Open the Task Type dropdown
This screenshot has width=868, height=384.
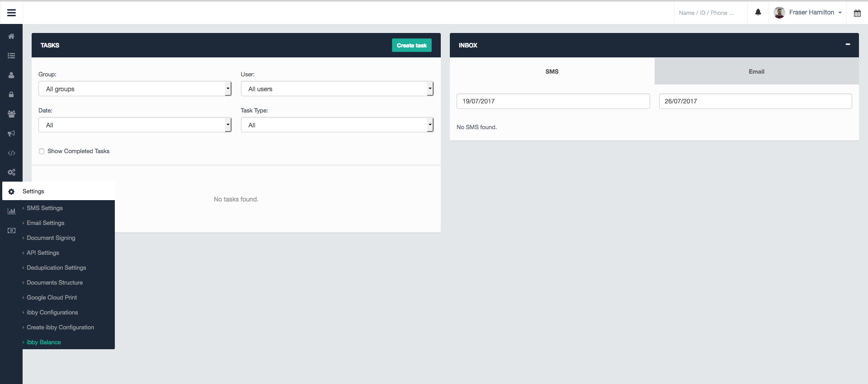click(x=337, y=125)
